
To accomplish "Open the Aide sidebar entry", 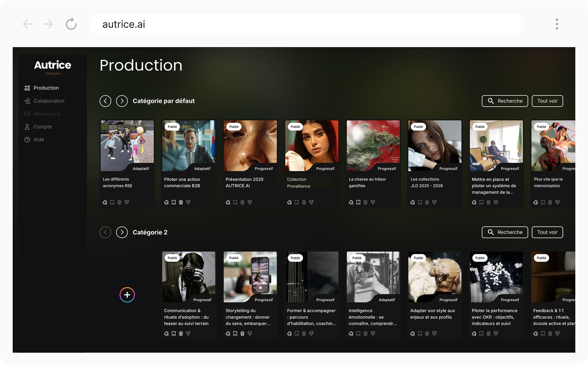I will (39, 139).
